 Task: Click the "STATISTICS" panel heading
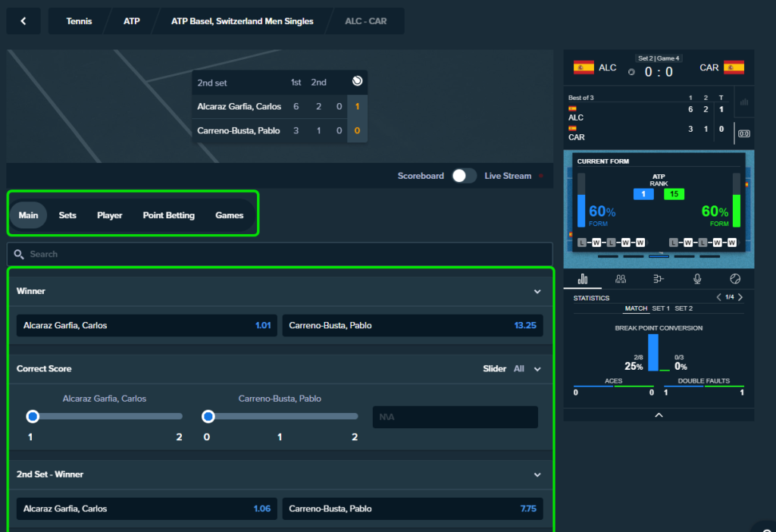(591, 298)
